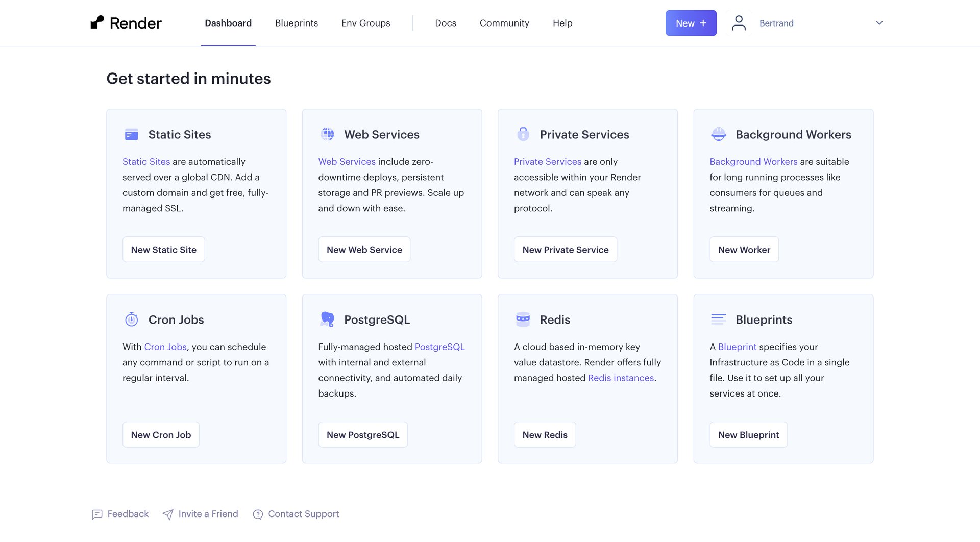Open the Docs page

click(446, 23)
